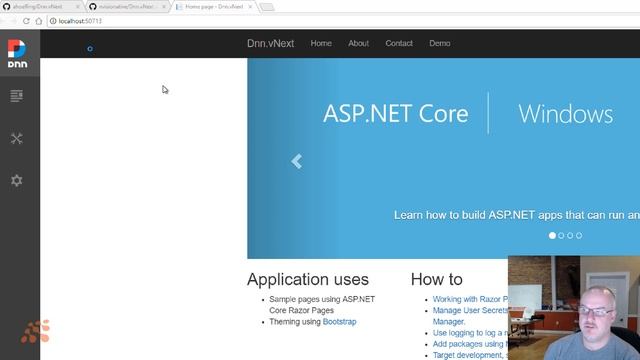Open a new browser tab
Viewport: 640px width, 360px height.
(x=267, y=7)
